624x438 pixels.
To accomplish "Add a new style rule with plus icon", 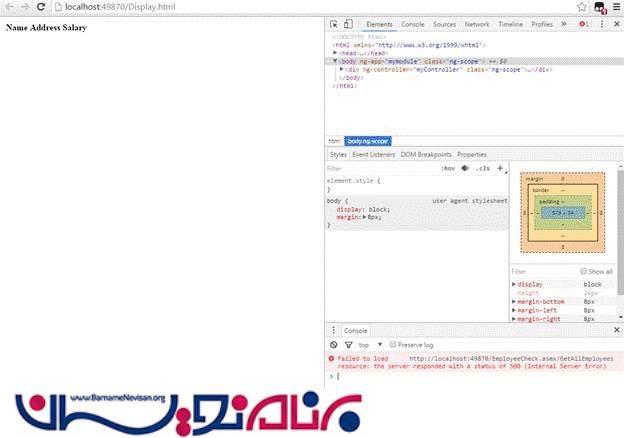I will pyautogui.click(x=499, y=169).
